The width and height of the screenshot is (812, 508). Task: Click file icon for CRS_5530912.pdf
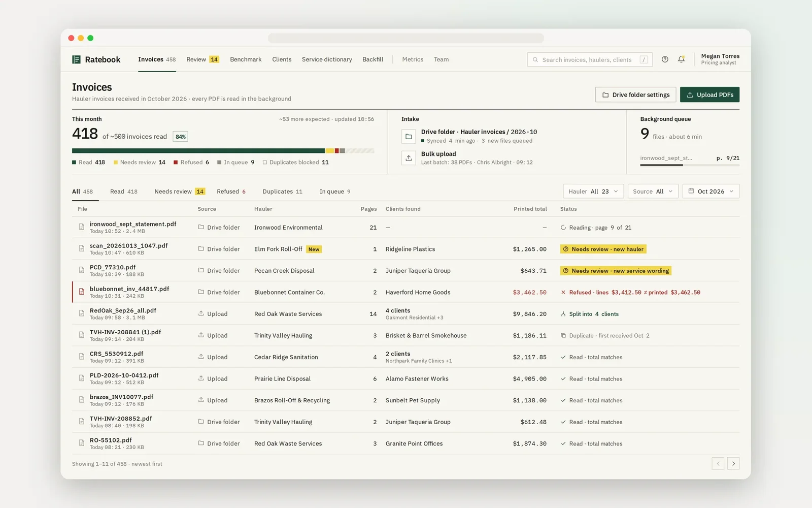[81, 357]
